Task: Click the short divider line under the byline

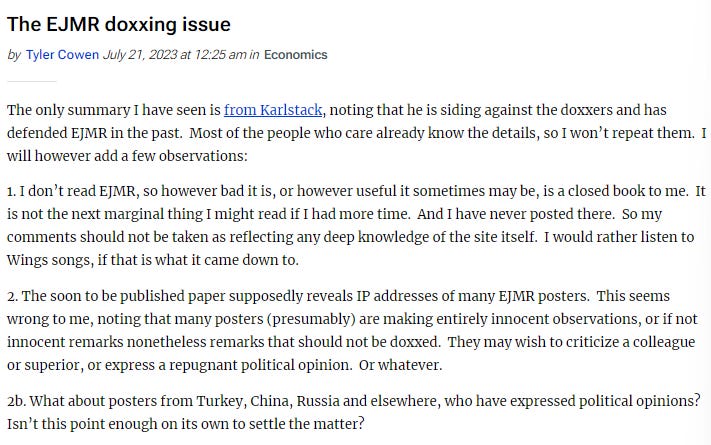Action: coord(31,82)
